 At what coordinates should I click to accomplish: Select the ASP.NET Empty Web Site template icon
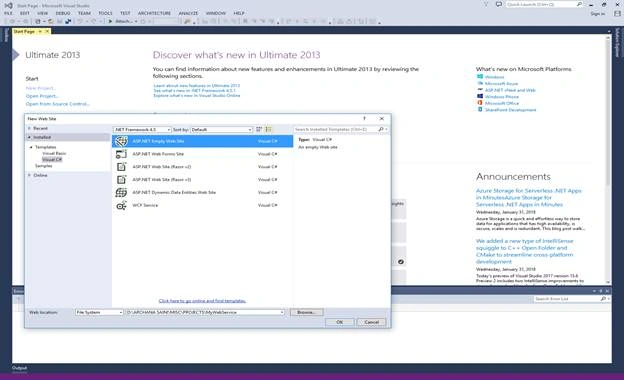coord(121,141)
